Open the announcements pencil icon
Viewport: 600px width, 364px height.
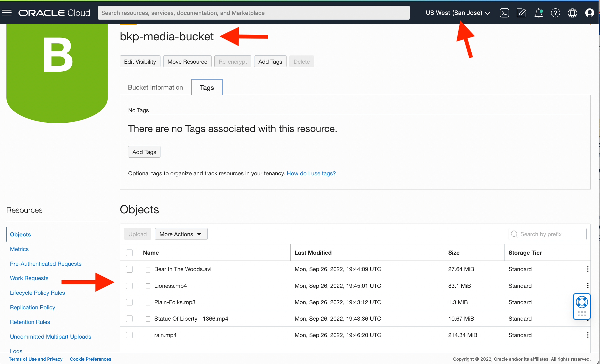point(521,13)
